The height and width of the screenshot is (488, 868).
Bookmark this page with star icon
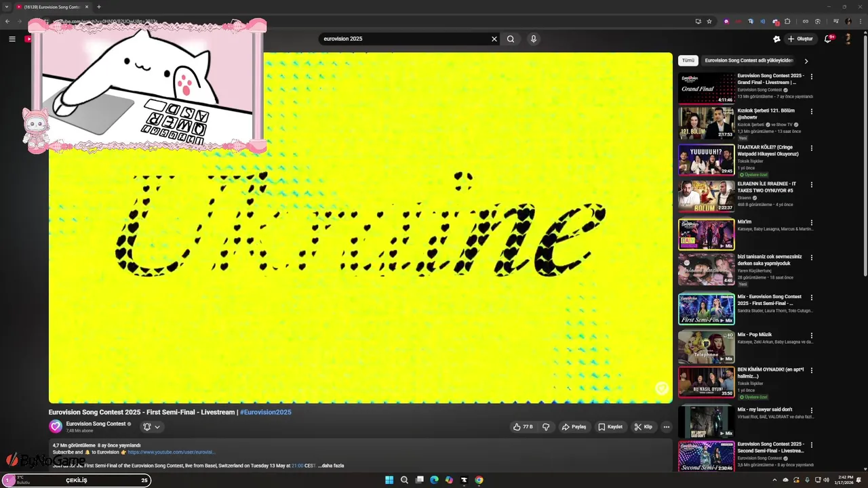(x=709, y=21)
